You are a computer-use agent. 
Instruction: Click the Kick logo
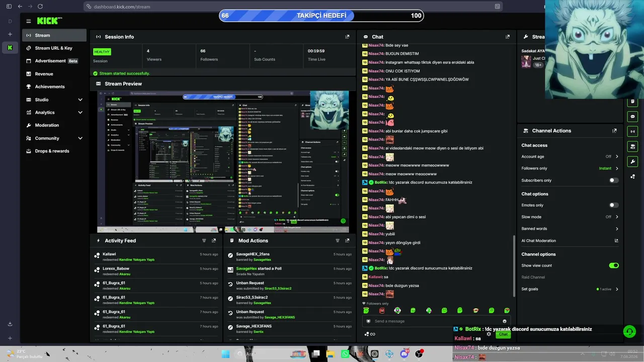point(49,21)
